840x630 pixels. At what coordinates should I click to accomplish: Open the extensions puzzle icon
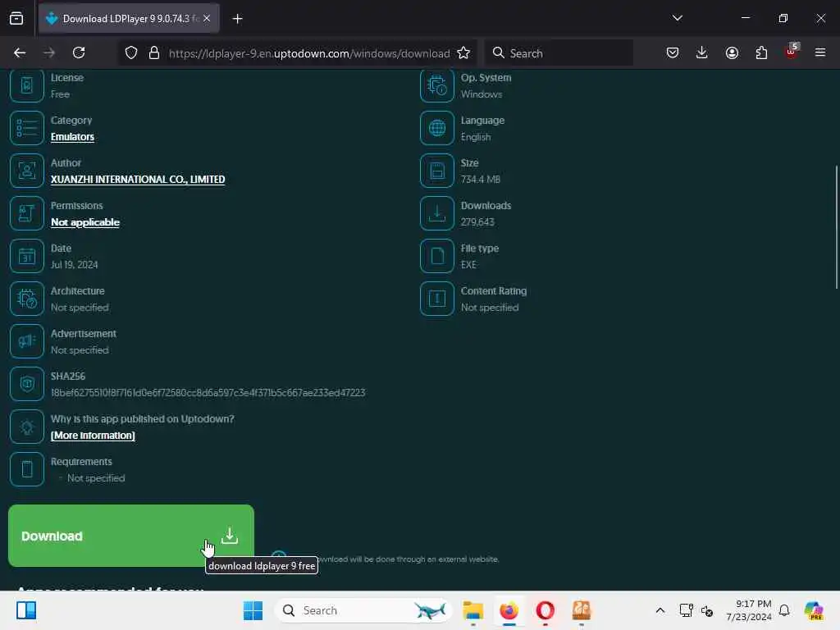[761, 52]
